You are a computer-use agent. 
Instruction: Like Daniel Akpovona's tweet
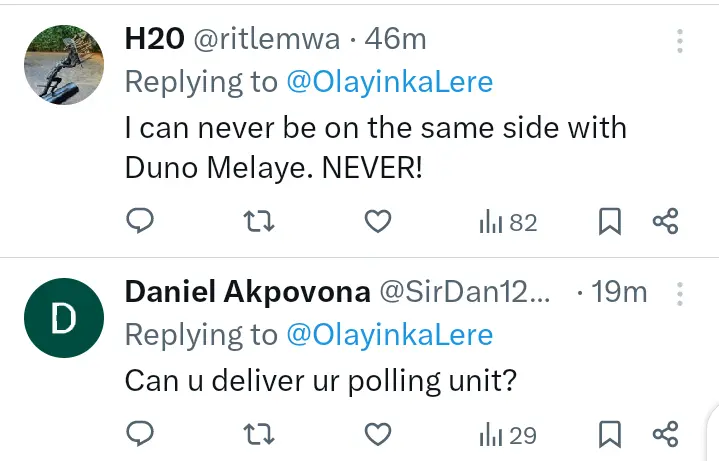tap(377, 434)
